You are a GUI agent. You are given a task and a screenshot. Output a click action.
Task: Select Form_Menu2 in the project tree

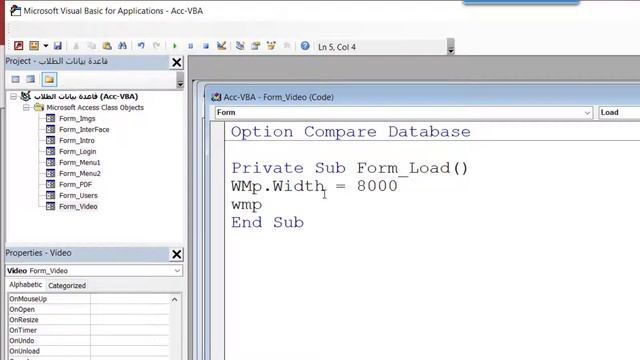(80, 173)
